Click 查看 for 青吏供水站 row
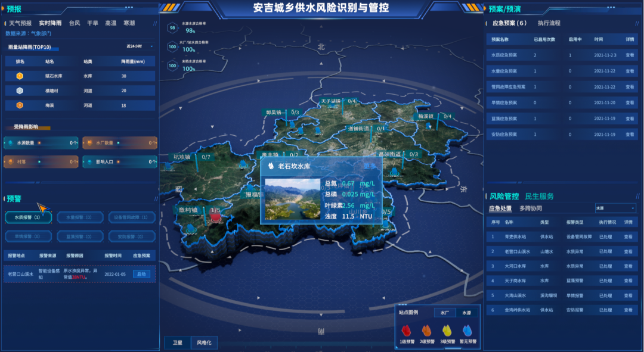 pos(628,236)
